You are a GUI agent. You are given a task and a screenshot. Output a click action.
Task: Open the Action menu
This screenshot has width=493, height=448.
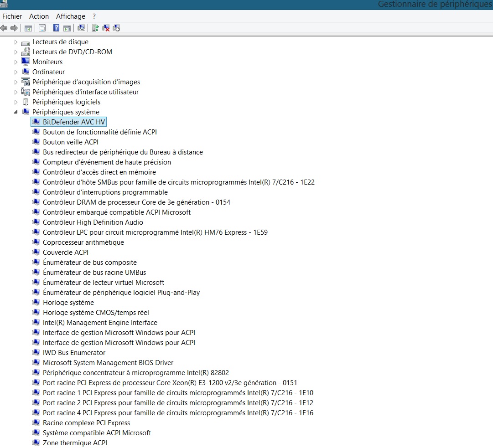click(x=39, y=16)
